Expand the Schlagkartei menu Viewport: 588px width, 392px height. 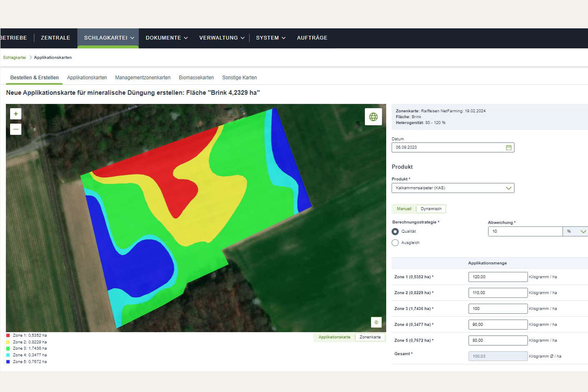point(108,38)
